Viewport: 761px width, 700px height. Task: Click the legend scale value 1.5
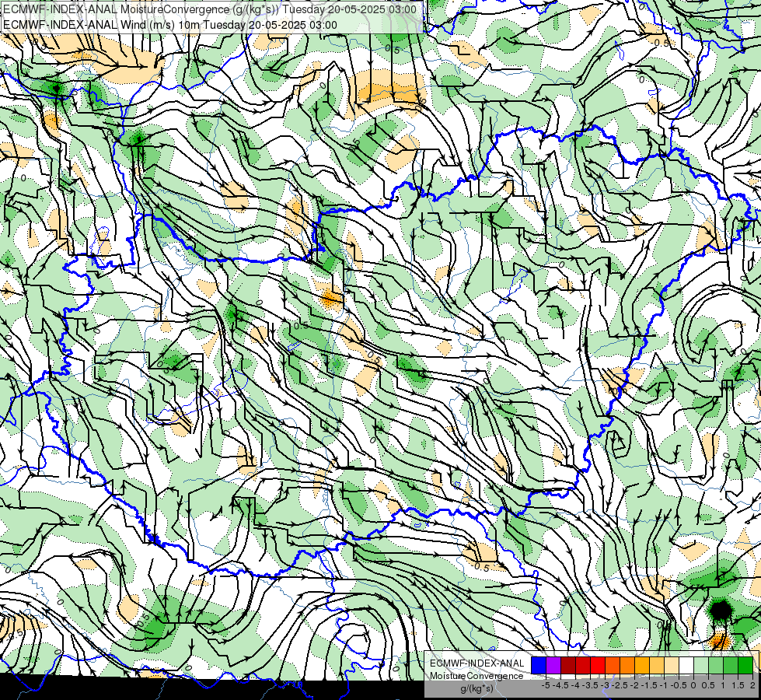tap(738, 685)
